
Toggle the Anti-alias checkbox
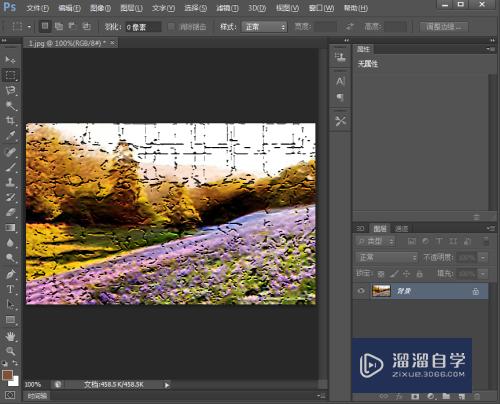tap(171, 27)
